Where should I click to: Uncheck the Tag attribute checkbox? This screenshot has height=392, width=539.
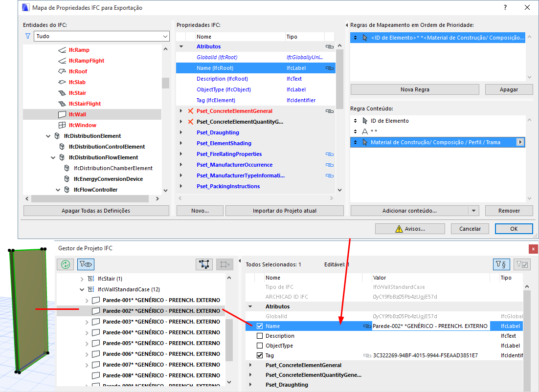[260, 355]
